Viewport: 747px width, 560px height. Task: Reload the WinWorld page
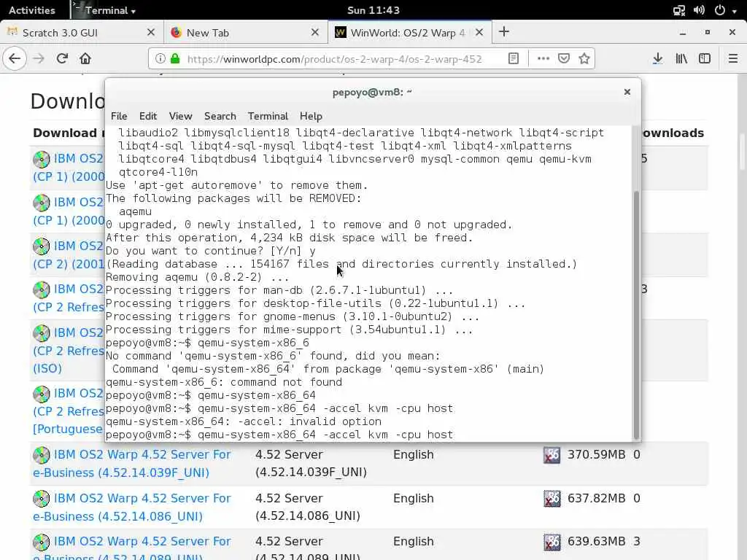(x=62, y=58)
